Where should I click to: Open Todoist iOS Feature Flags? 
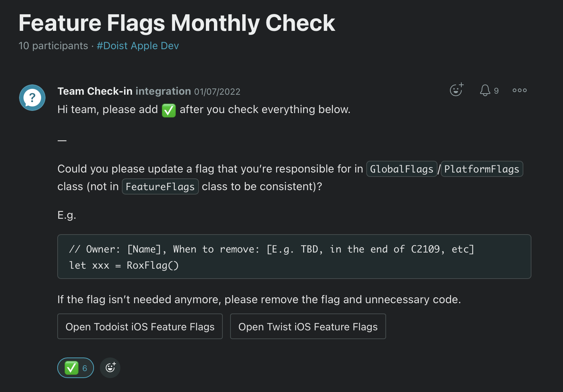pos(140,326)
